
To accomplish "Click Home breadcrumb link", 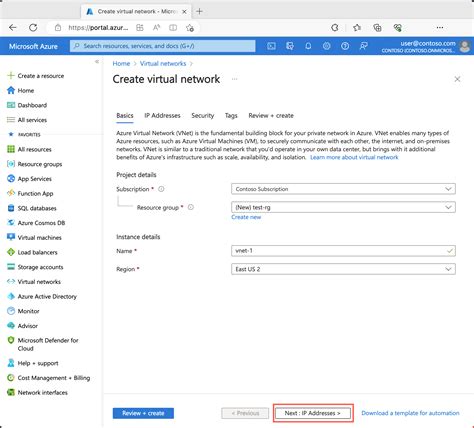I will pyautogui.click(x=121, y=63).
